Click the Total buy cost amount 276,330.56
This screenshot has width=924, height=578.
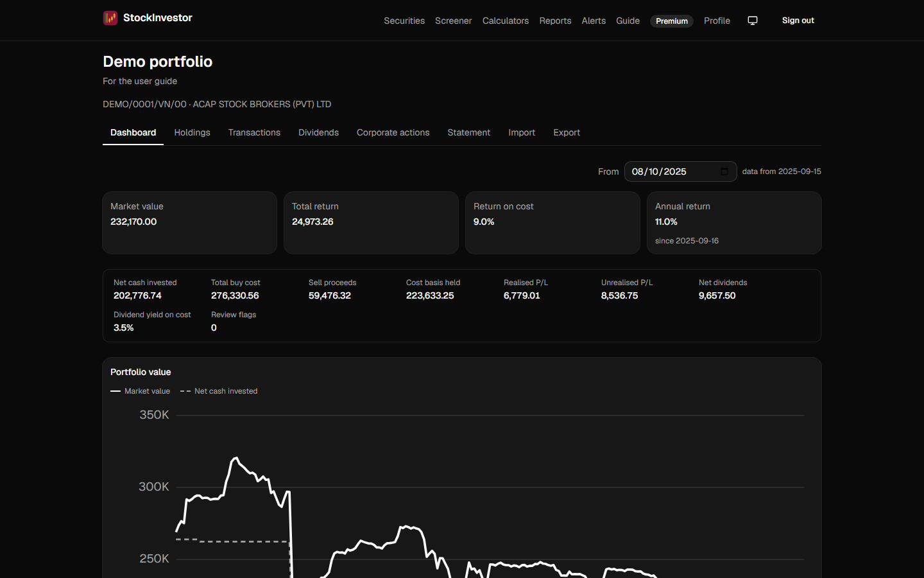tap(235, 295)
